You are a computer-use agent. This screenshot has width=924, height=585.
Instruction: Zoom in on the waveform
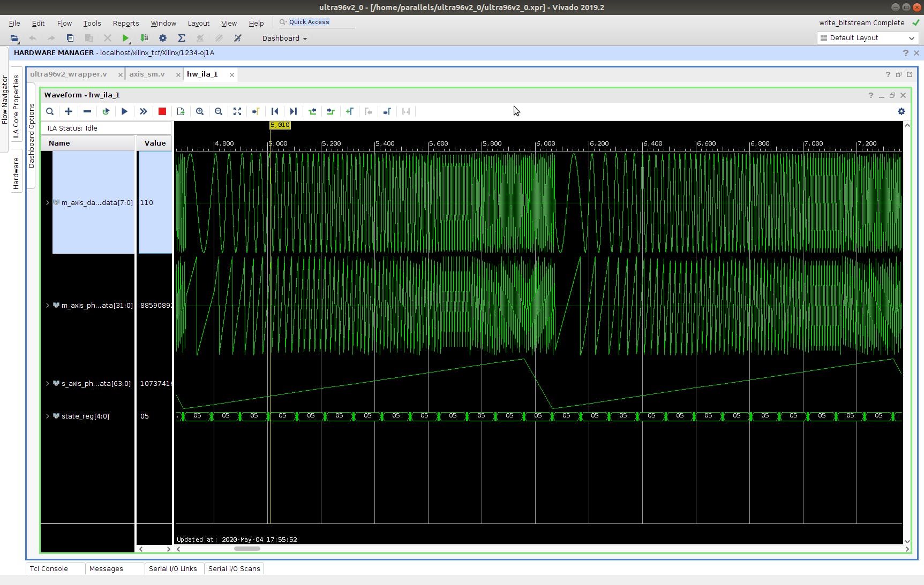[200, 111]
